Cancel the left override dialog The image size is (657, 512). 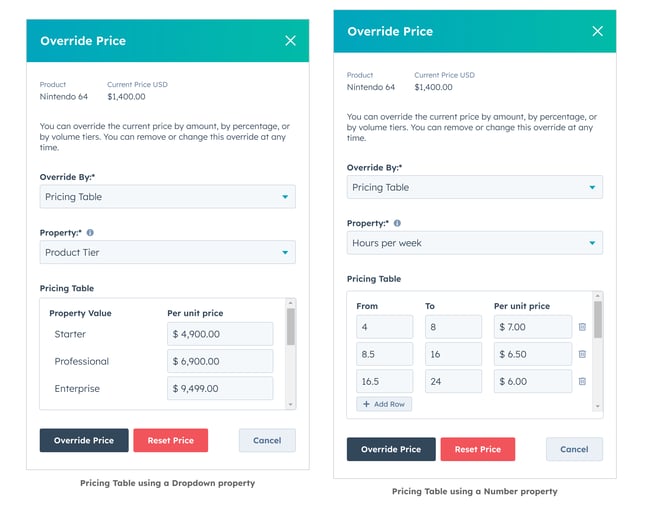(x=267, y=440)
